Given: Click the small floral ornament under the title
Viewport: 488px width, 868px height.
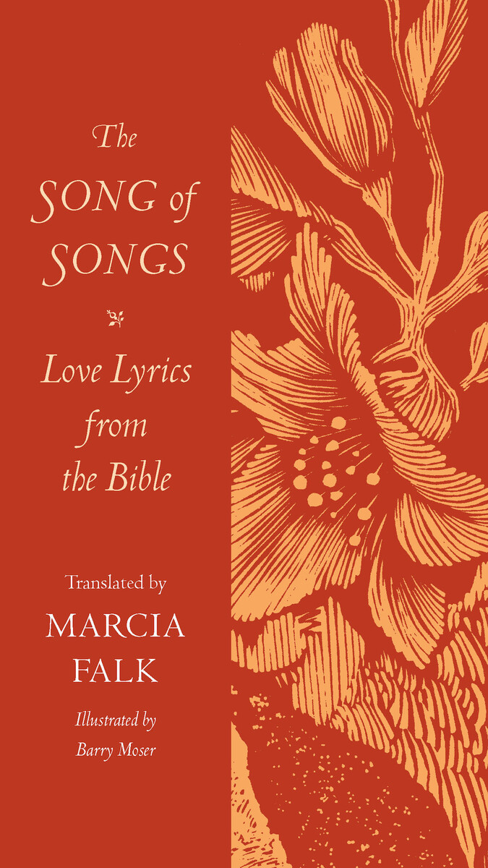Looking at the screenshot, I should tap(116, 317).
